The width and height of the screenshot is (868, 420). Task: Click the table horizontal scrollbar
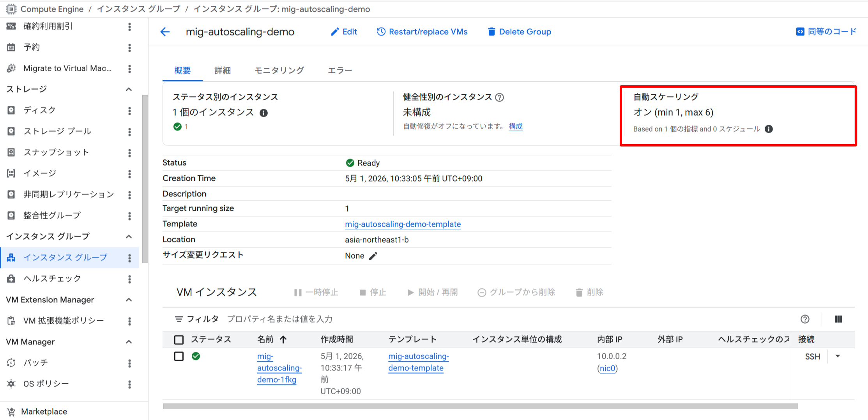tap(480, 406)
